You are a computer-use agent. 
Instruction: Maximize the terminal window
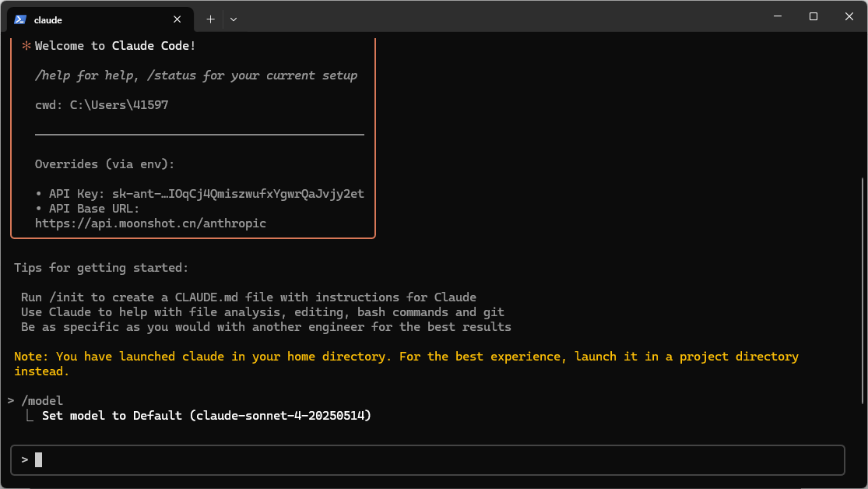814,16
